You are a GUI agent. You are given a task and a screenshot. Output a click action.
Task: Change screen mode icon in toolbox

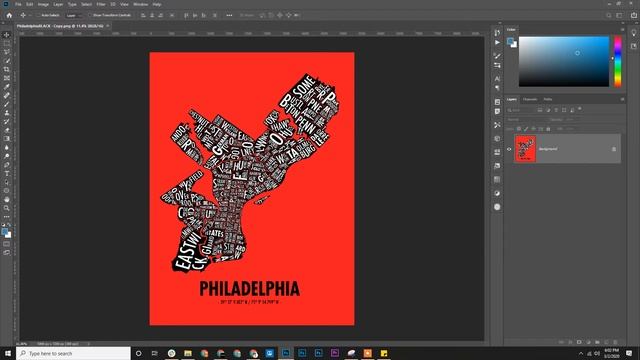[x=7, y=253]
